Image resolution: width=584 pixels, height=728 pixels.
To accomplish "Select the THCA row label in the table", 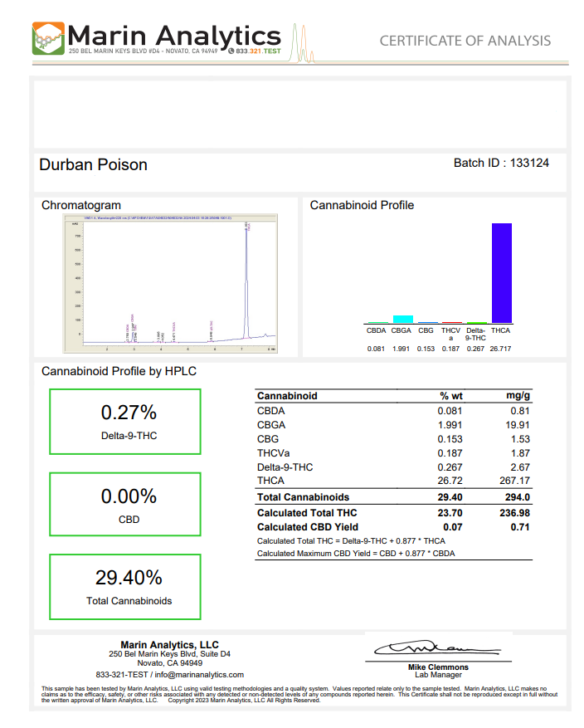I will tap(270, 481).
